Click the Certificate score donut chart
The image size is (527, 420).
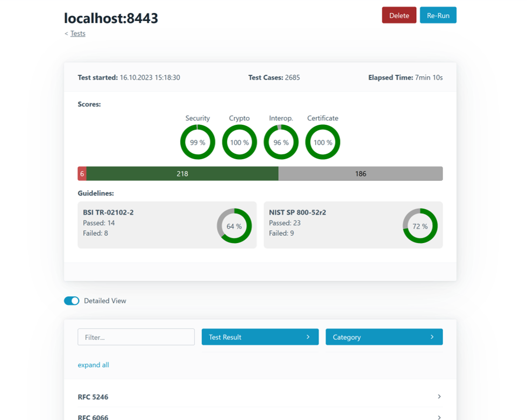[323, 143]
